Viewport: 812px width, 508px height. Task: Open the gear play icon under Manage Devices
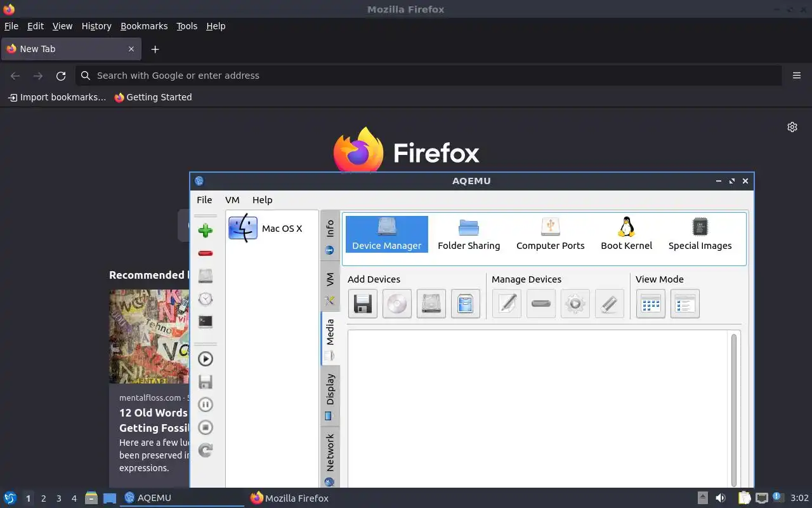[x=575, y=304]
